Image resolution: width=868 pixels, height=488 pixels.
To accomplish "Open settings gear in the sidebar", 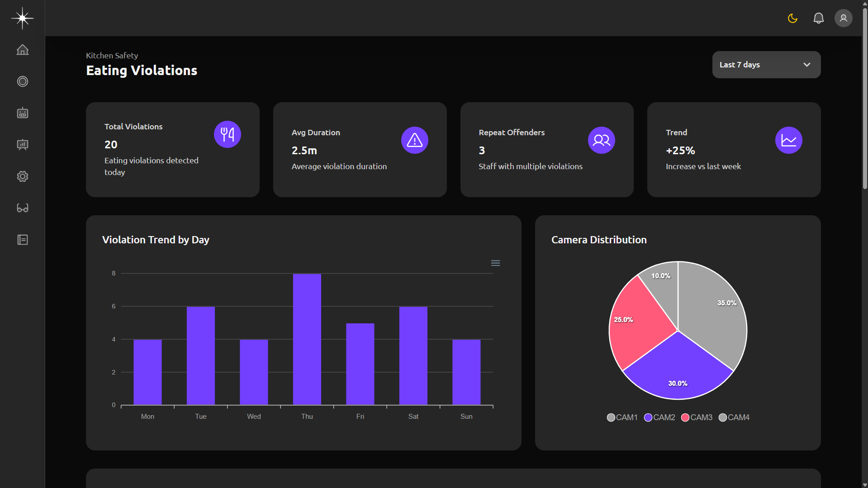I will coord(22,176).
